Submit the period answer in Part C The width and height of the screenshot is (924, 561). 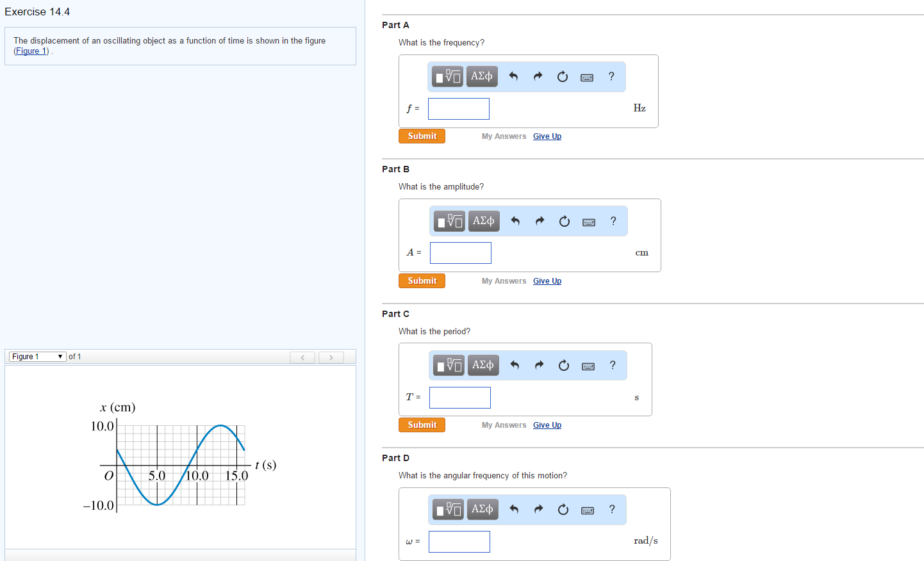pos(422,425)
